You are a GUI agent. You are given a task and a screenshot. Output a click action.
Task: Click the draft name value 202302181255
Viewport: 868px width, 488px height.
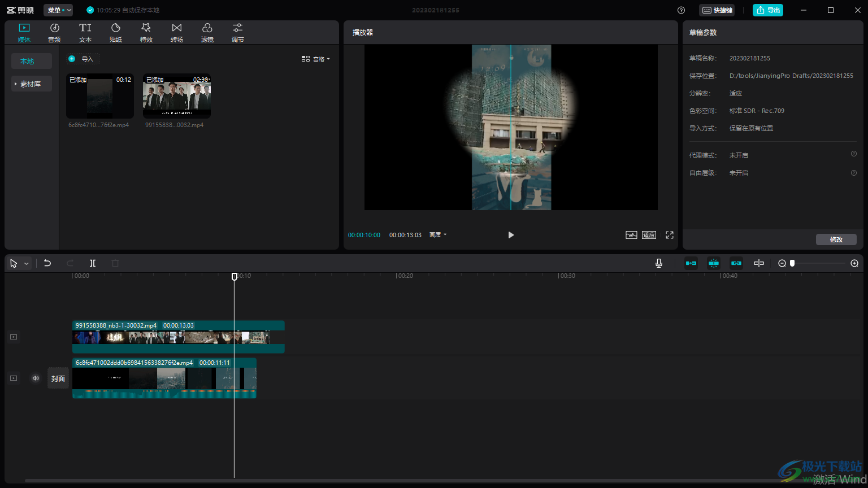pos(749,58)
